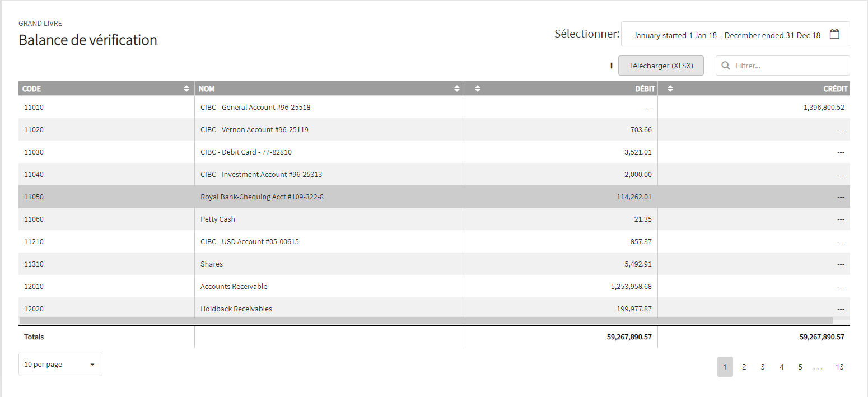
Task: Sort by DÉBIT column arrows
Action: pos(478,88)
